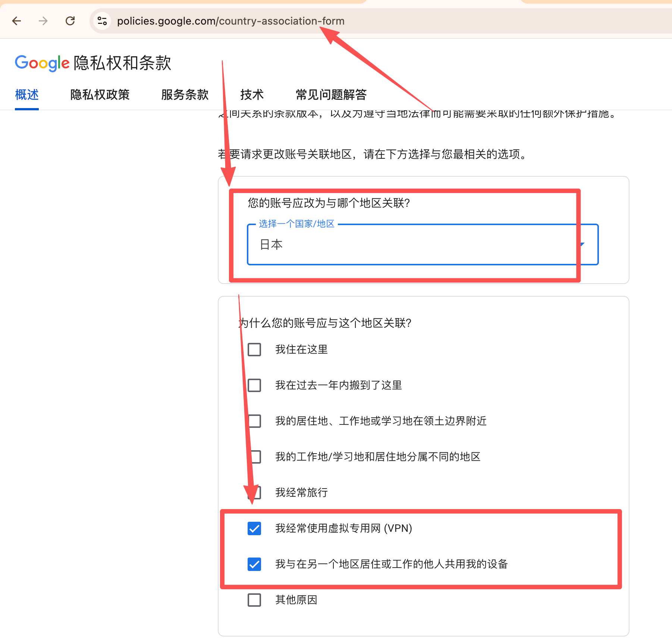
Task: Open the 服务条款 tab
Action: pyautogui.click(x=185, y=95)
